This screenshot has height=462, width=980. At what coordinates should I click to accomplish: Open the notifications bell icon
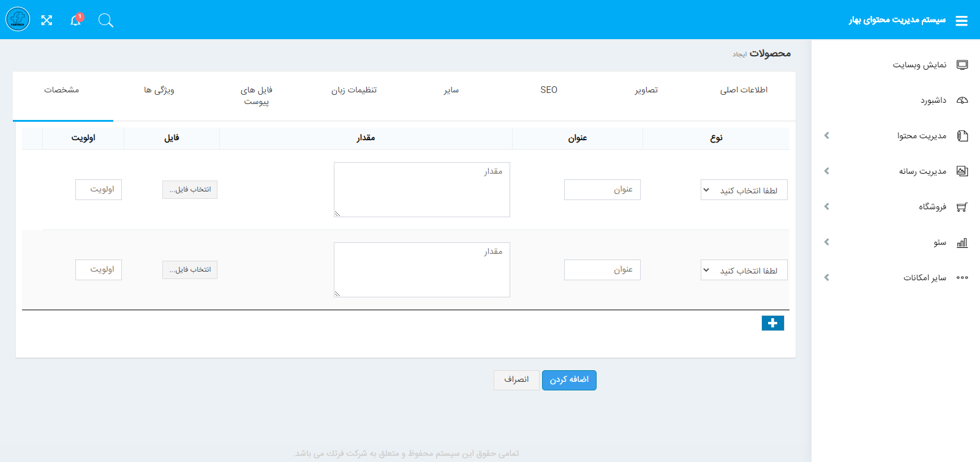click(x=75, y=20)
